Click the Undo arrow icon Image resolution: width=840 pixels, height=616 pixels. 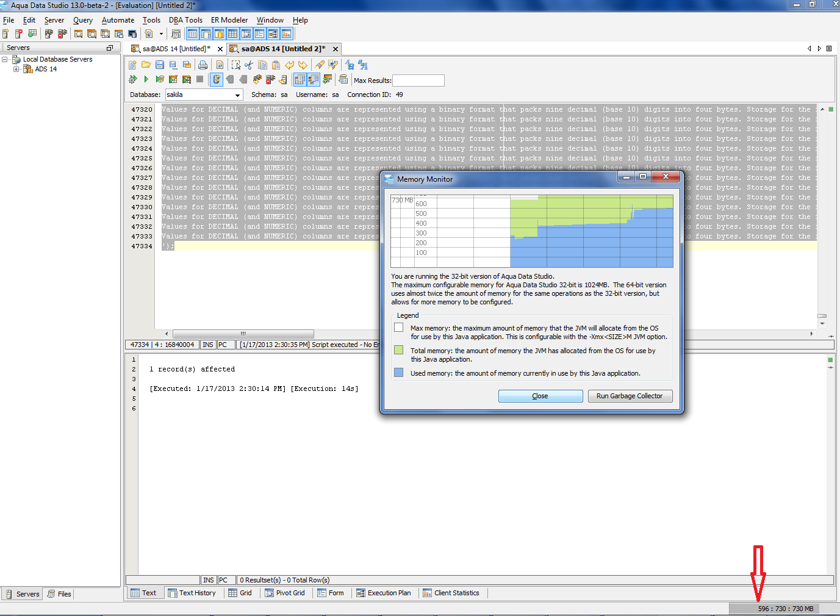(289, 65)
